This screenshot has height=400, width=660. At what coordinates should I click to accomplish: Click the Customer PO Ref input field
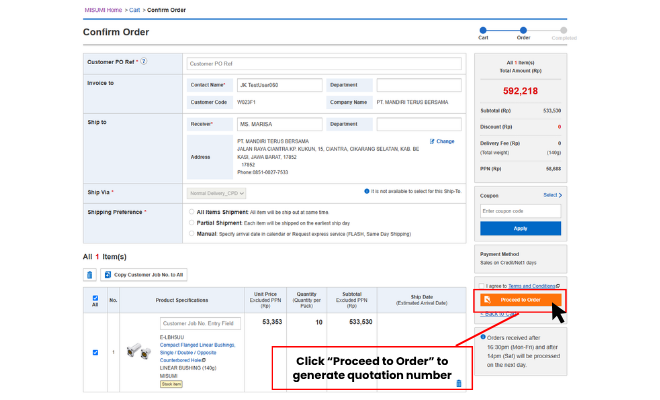[x=324, y=64]
